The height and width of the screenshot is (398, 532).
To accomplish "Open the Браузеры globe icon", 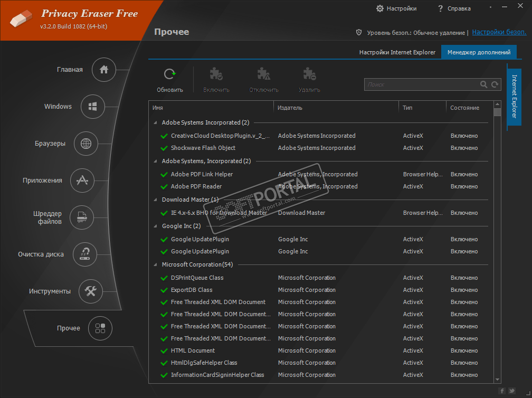I will [x=86, y=144].
